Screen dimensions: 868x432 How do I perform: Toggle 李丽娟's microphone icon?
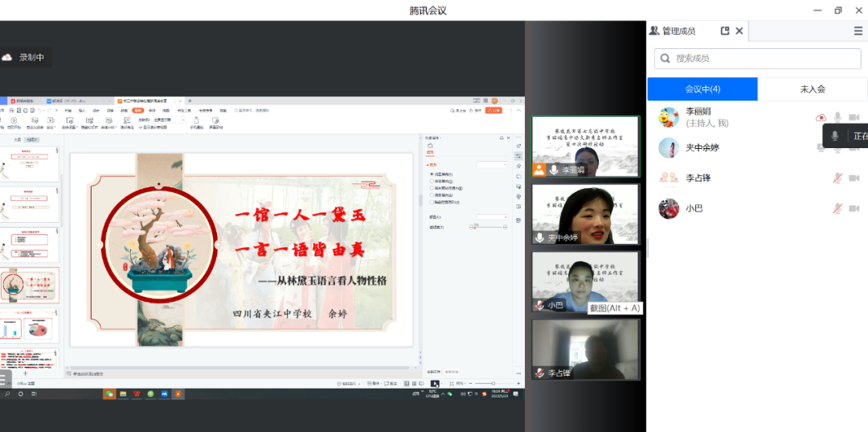[x=837, y=117]
